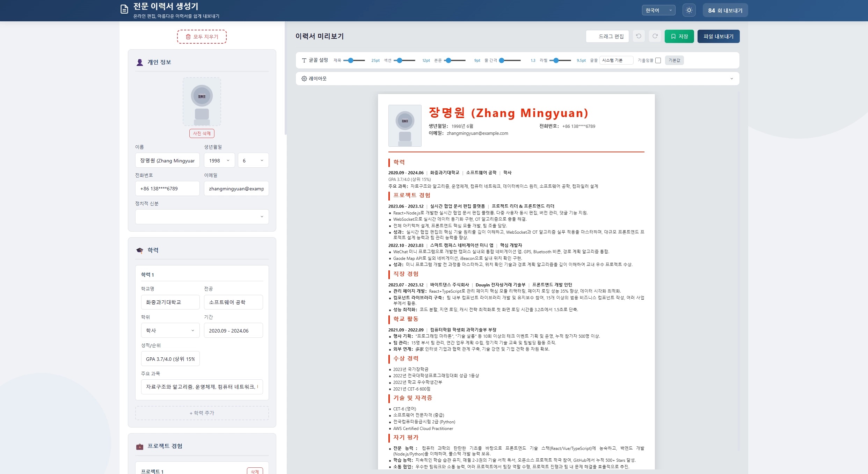Toggle the light/dark theme sun icon
The height and width of the screenshot is (474, 868).
click(689, 10)
